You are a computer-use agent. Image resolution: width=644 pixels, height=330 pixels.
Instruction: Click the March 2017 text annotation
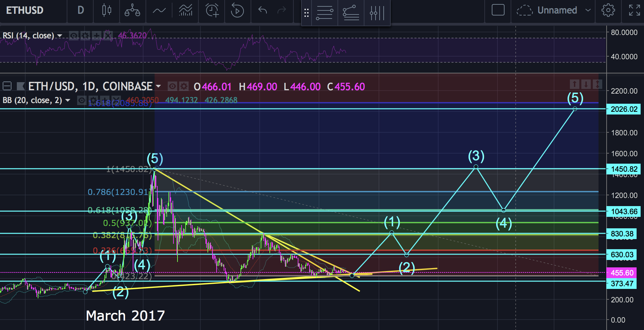[x=125, y=316]
